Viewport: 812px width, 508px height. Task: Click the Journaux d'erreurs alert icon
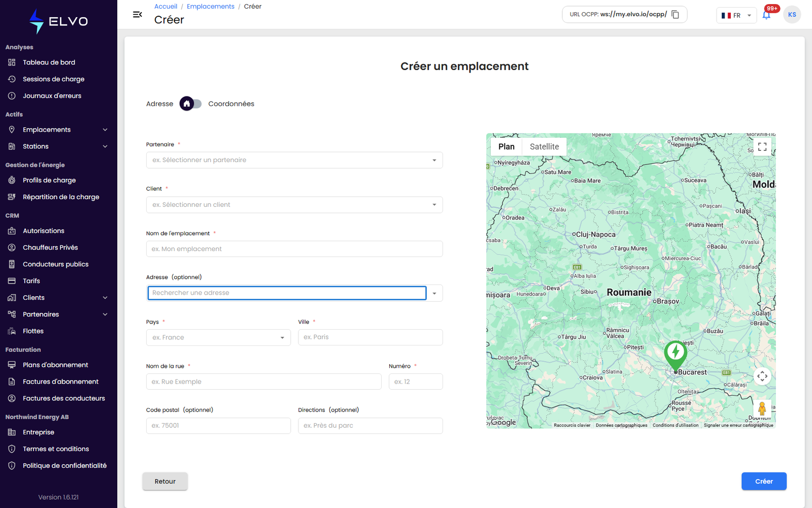tap(12, 96)
